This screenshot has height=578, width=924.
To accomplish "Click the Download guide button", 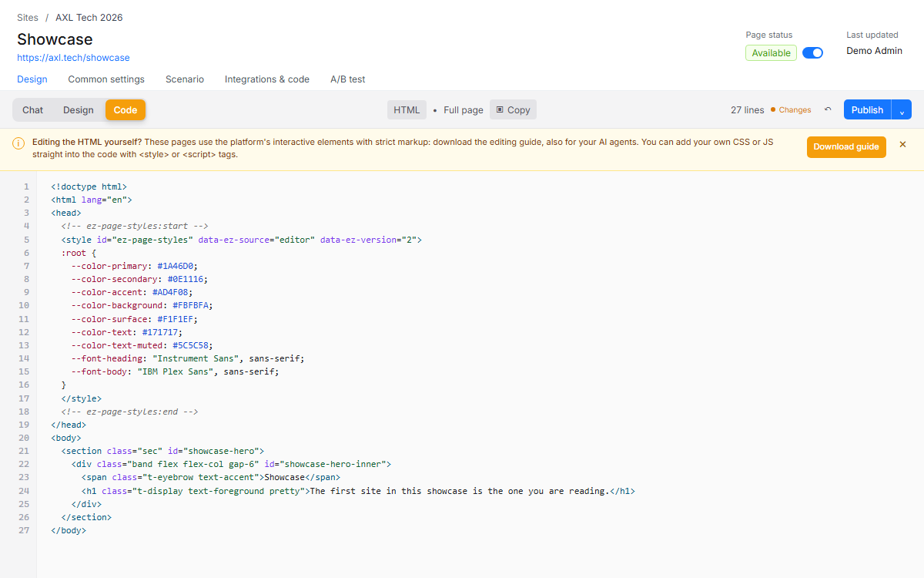I will (x=846, y=147).
